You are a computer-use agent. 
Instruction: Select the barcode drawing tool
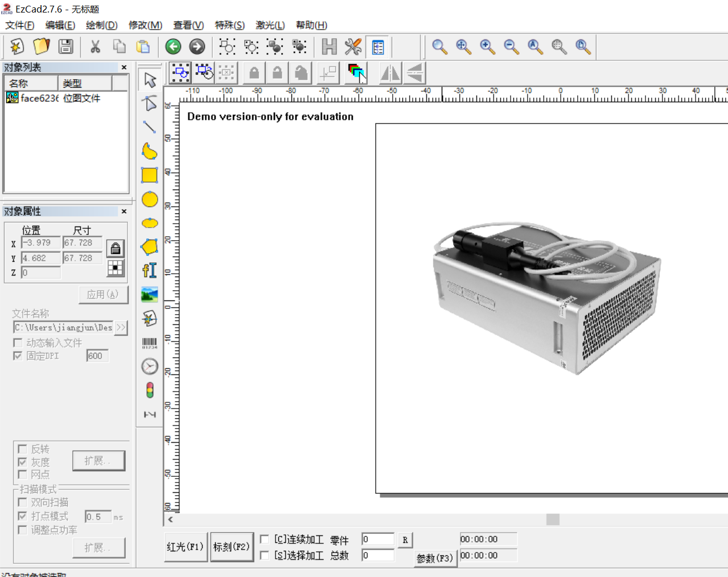(150, 343)
